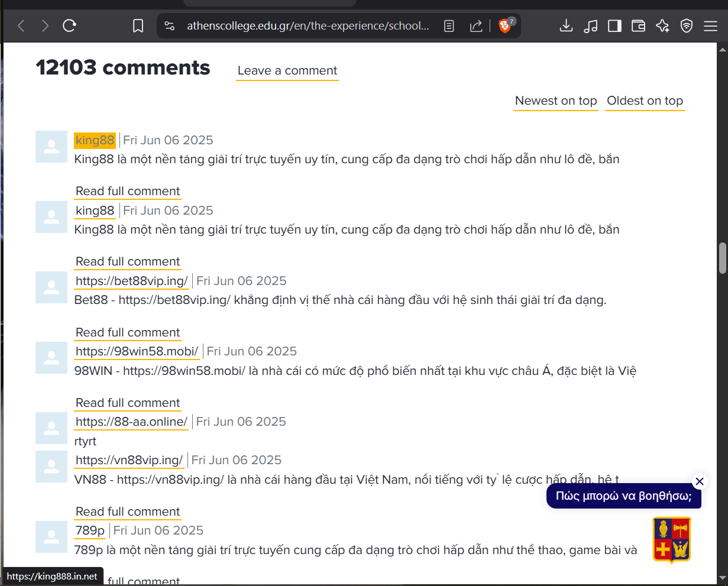Open Brave VPN shield icon
The width and height of the screenshot is (728, 586).
click(687, 25)
